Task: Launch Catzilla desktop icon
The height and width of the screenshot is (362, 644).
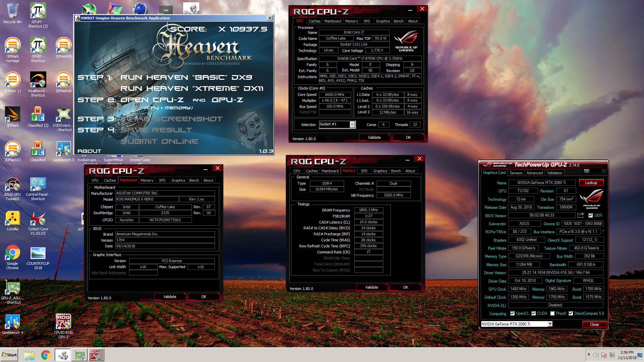Action: click(x=12, y=221)
